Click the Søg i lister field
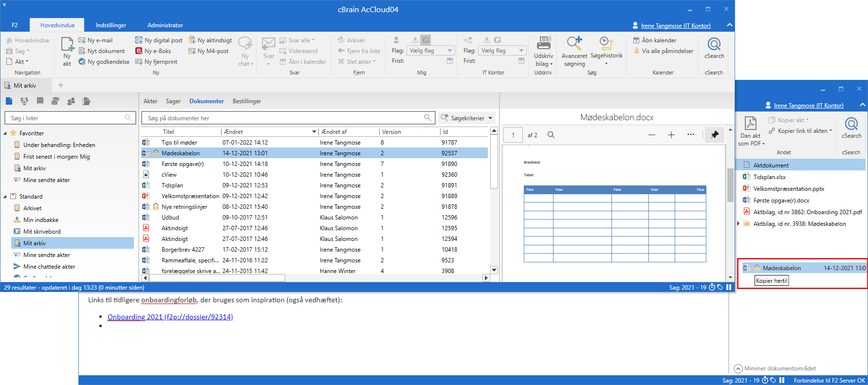This screenshot has width=868, height=385. coord(69,118)
